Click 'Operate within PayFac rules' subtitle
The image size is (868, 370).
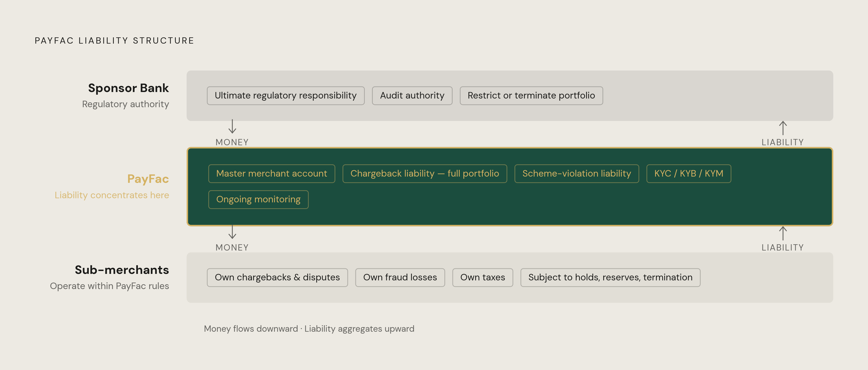click(x=109, y=286)
